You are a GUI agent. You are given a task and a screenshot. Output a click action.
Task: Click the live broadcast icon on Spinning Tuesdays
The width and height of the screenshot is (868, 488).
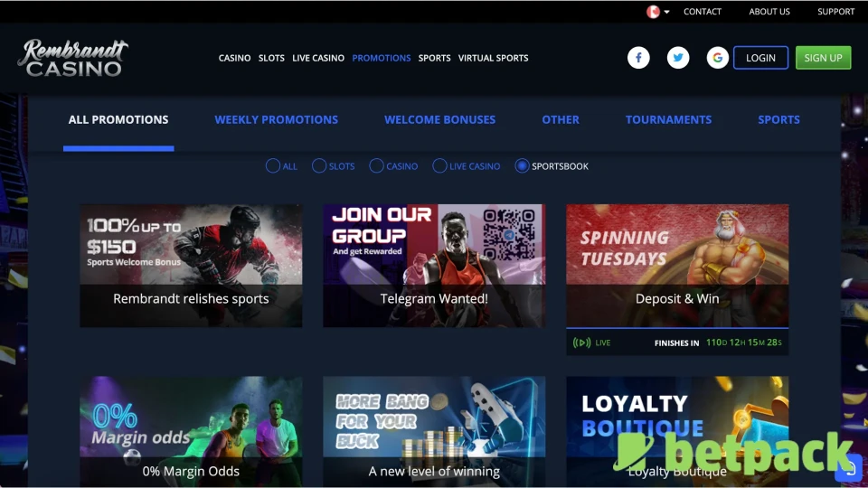coord(581,343)
